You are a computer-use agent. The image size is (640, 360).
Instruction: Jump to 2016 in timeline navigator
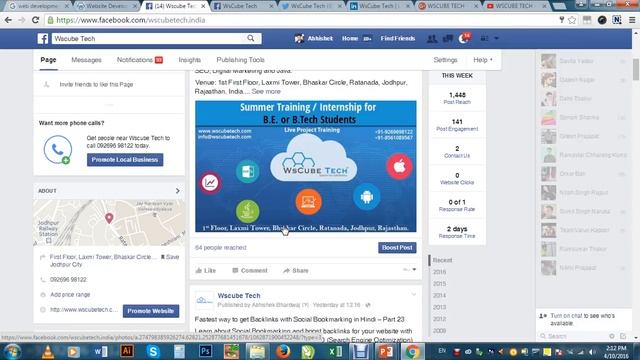coord(439,272)
